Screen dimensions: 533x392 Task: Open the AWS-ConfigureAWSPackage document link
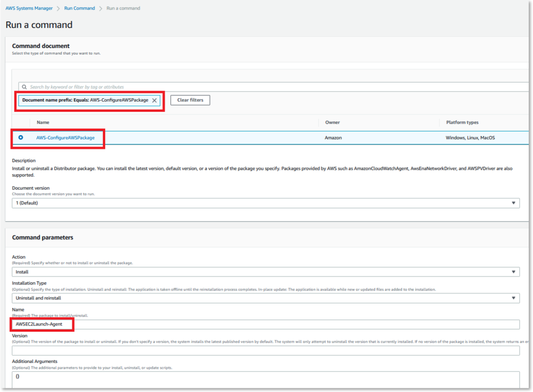[65, 137]
